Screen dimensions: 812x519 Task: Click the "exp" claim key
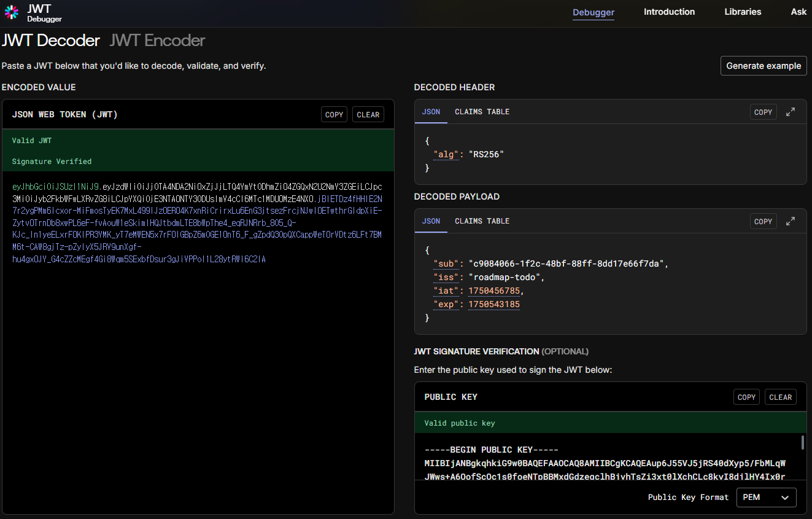tap(446, 305)
